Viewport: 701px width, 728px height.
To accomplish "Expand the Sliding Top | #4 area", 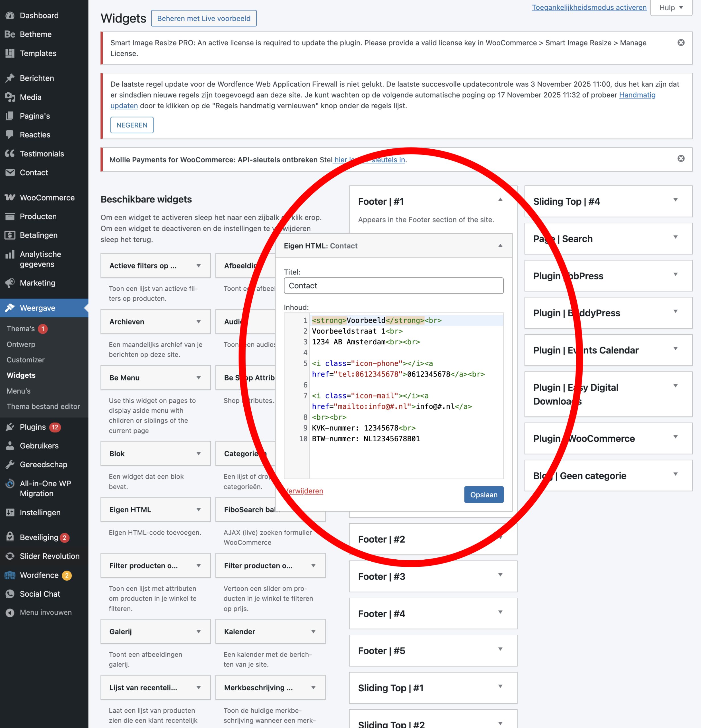I will point(675,200).
